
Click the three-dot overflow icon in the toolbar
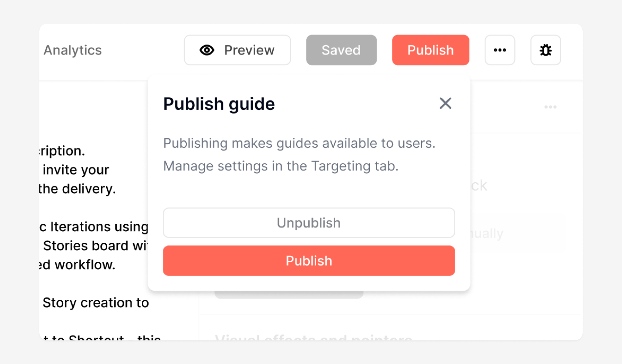500,50
